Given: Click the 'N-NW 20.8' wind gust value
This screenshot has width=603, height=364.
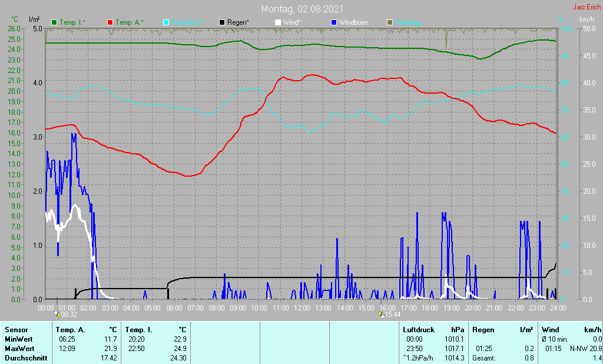Looking at the screenshot, I should tap(586, 349).
